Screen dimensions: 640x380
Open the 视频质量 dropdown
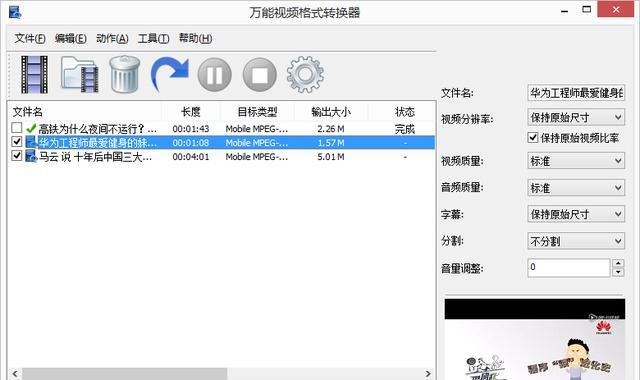coord(576,161)
